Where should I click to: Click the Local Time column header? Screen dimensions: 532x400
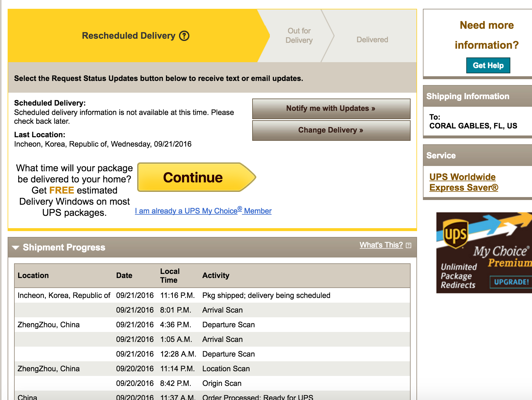pyautogui.click(x=170, y=276)
